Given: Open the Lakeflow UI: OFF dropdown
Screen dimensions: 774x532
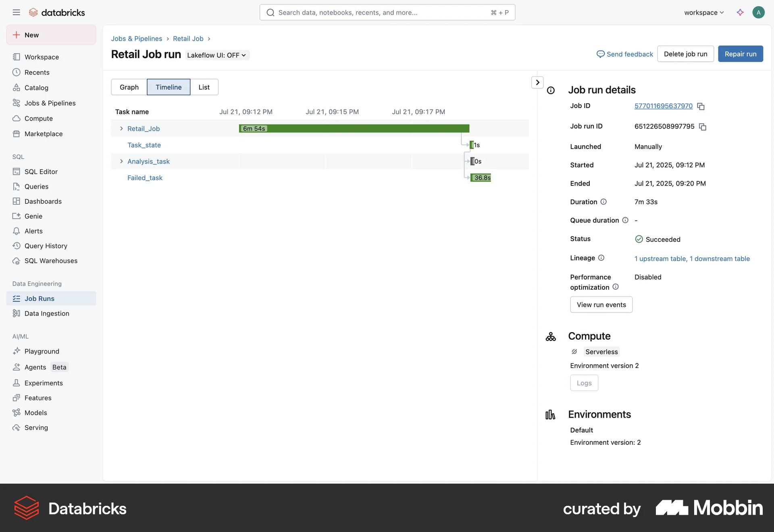Looking at the screenshot, I should pyautogui.click(x=217, y=55).
